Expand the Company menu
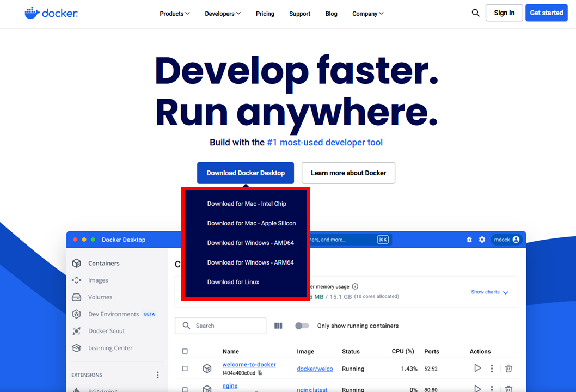This screenshot has width=576, height=392. 367,14
